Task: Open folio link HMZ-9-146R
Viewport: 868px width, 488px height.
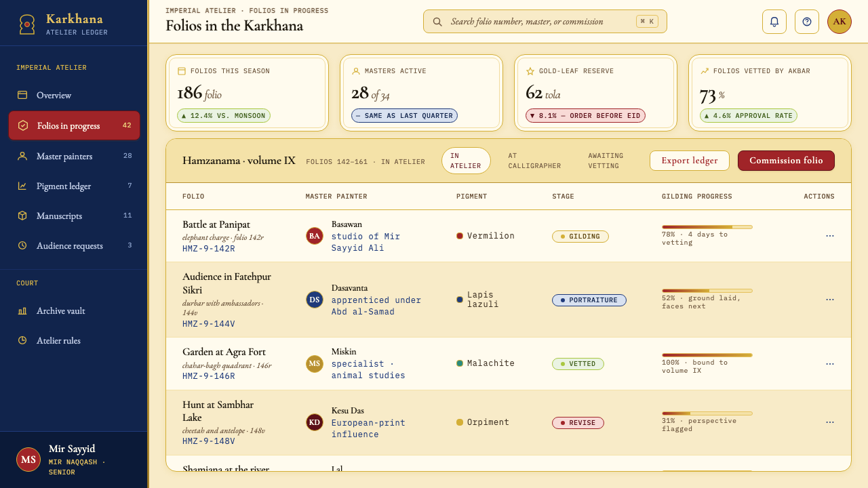Action: pyautogui.click(x=209, y=376)
